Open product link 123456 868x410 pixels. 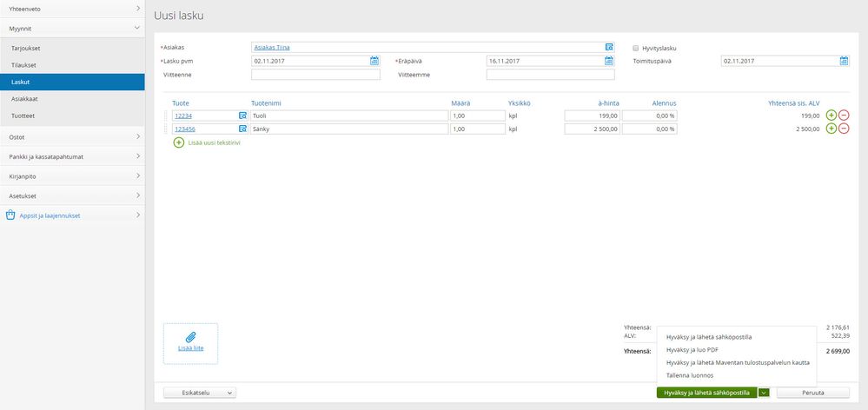point(185,129)
